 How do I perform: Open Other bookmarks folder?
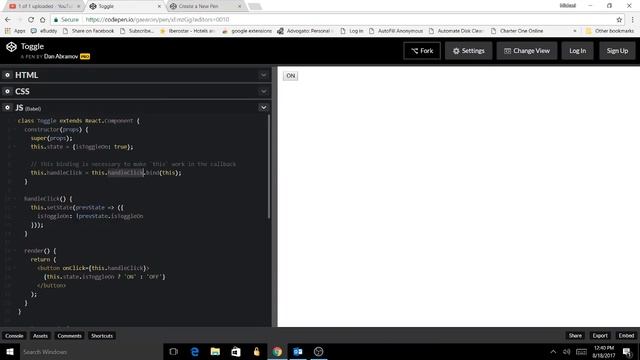click(609, 31)
